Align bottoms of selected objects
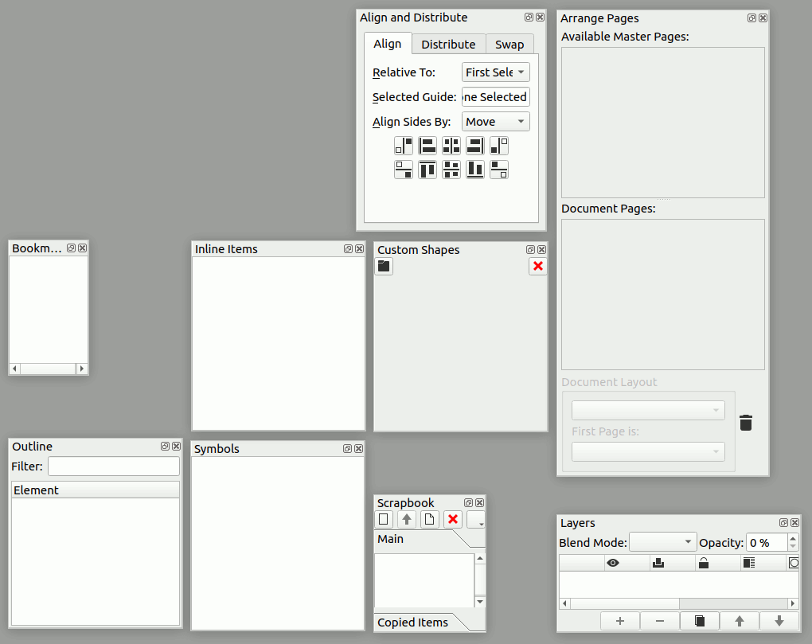This screenshot has width=812, height=644. 475,170
